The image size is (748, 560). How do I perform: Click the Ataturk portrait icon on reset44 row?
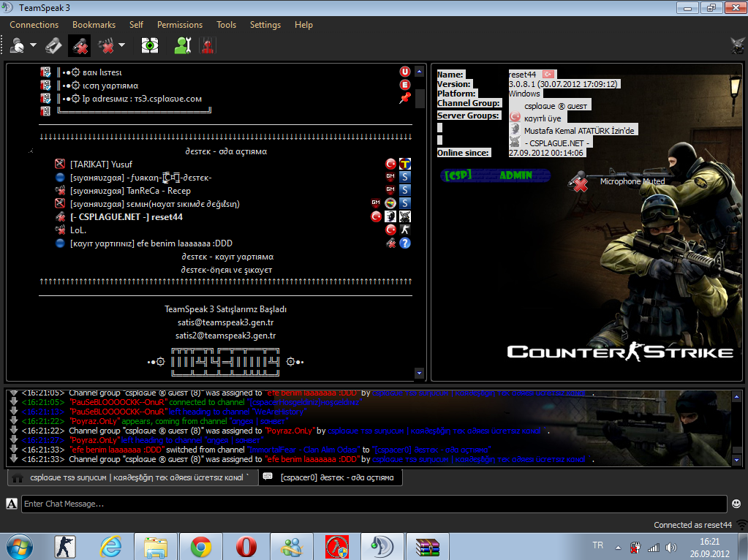pos(390,216)
